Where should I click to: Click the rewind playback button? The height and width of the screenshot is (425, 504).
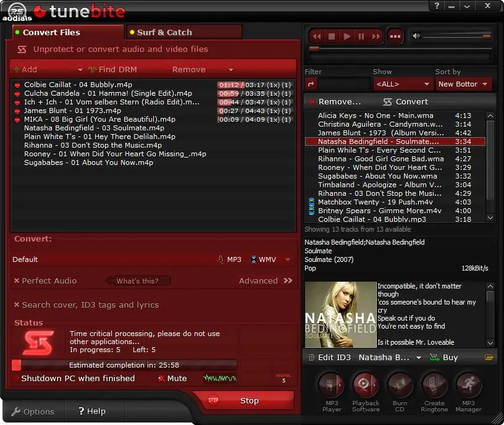[x=317, y=36]
